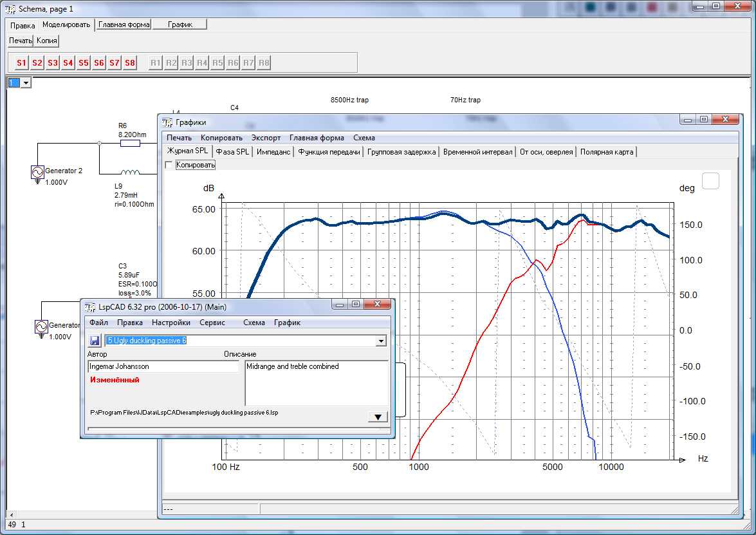Toggle the S3 switch button
The image size is (756, 535).
[x=53, y=62]
